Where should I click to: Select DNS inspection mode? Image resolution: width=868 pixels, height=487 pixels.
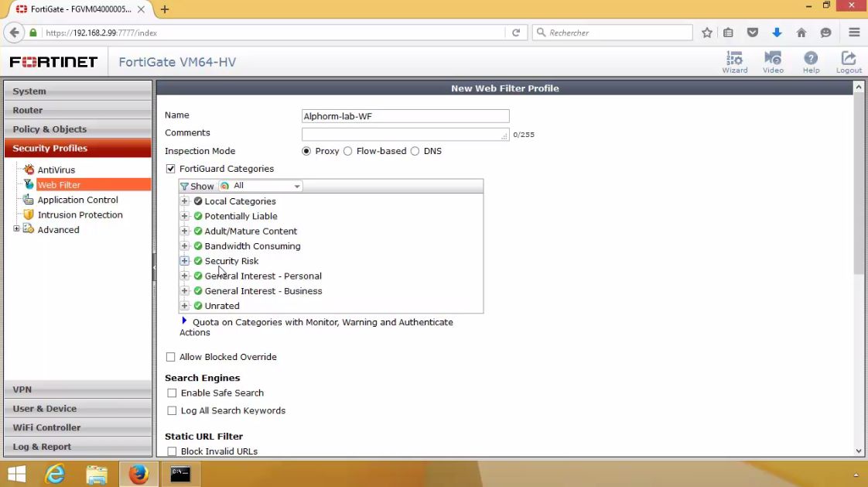tap(415, 151)
